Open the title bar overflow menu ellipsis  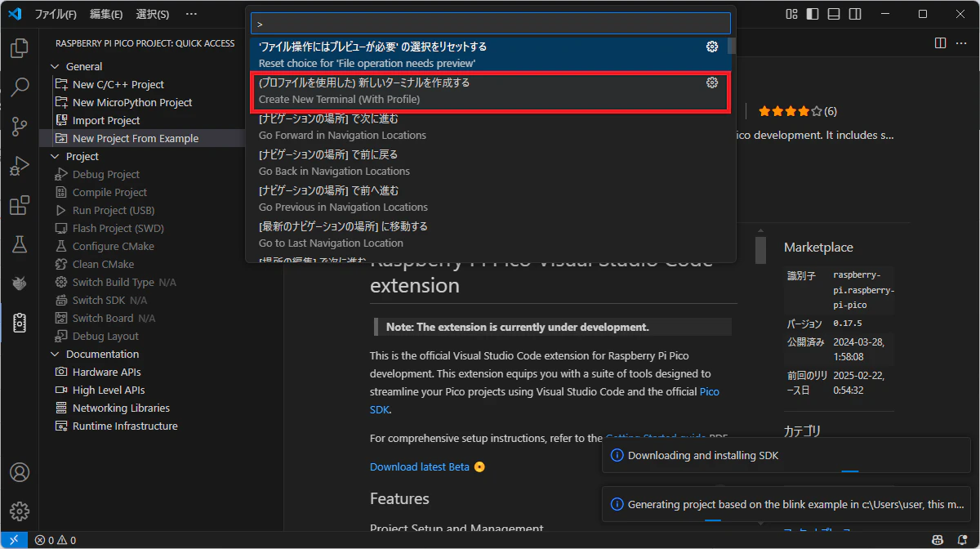pyautogui.click(x=191, y=14)
